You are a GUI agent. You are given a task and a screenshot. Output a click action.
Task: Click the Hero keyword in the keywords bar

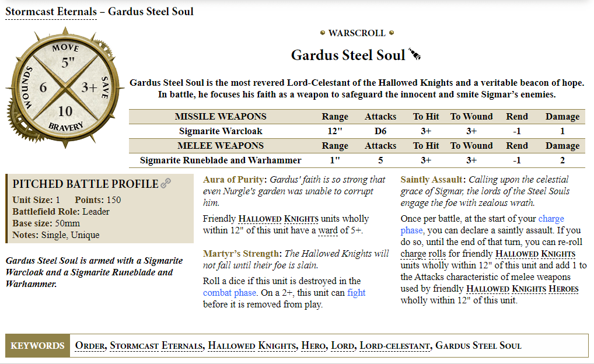313,346
